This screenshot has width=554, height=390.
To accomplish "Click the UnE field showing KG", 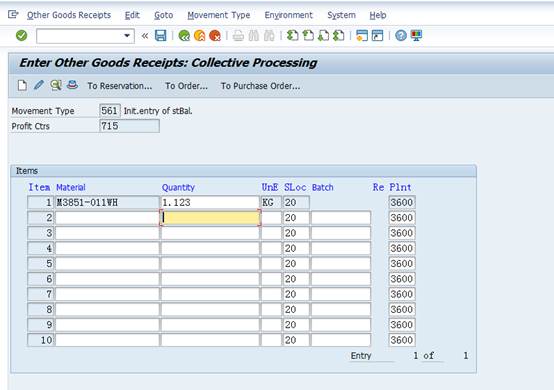I will pyautogui.click(x=271, y=202).
